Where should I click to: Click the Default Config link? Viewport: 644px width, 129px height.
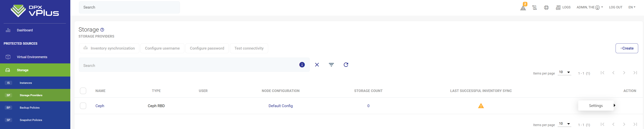pyautogui.click(x=281, y=106)
